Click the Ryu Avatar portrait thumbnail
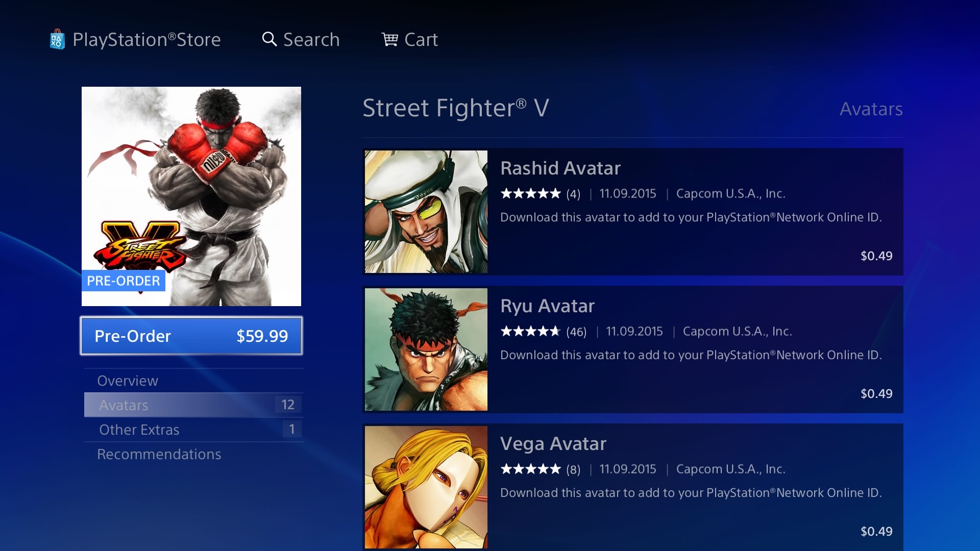Image resolution: width=980 pixels, height=551 pixels. pyautogui.click(x=426, y=349)
